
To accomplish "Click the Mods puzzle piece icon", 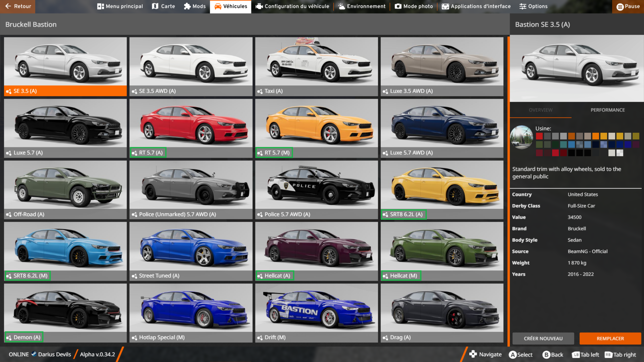I will (x=187, y=6).
